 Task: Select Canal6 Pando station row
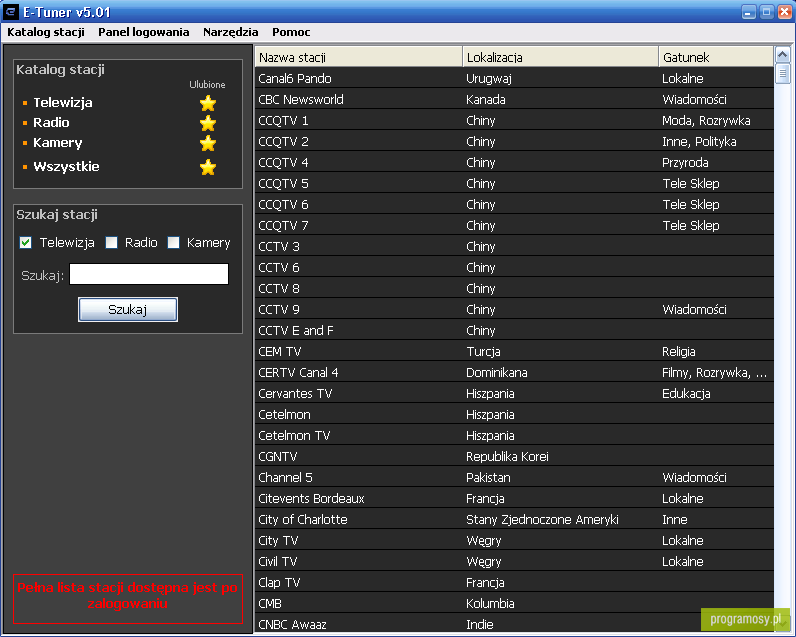pyautogui.click(x=514, y=79)
